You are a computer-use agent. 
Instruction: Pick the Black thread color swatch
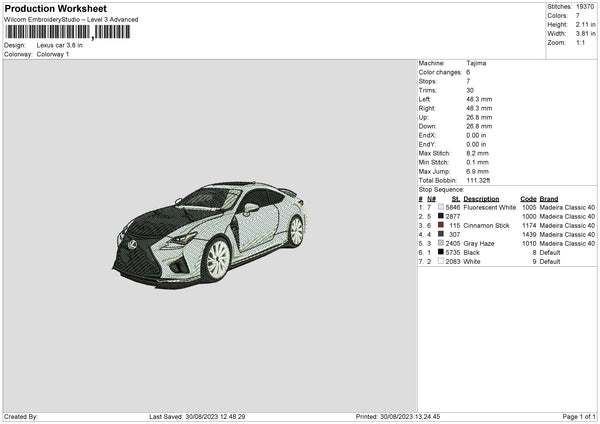(x=441, y=252)
